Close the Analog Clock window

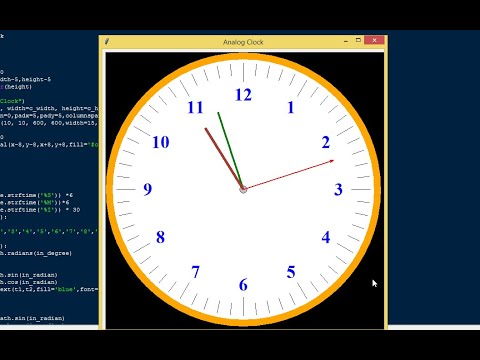tap(374, 40)
